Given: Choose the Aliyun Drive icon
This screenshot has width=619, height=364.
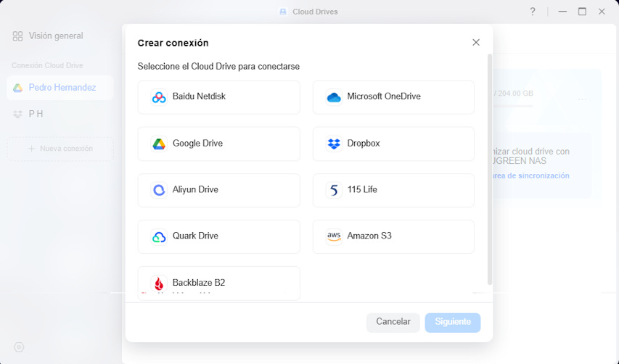Looking at the screenshot, I should [159, 190].
